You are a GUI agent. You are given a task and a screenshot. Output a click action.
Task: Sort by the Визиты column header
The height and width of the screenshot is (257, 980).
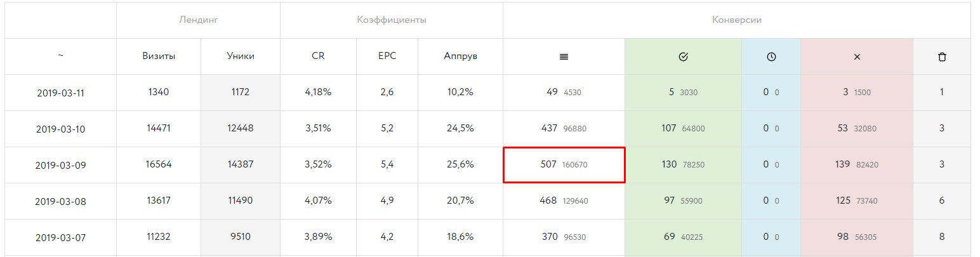[159, 56]
